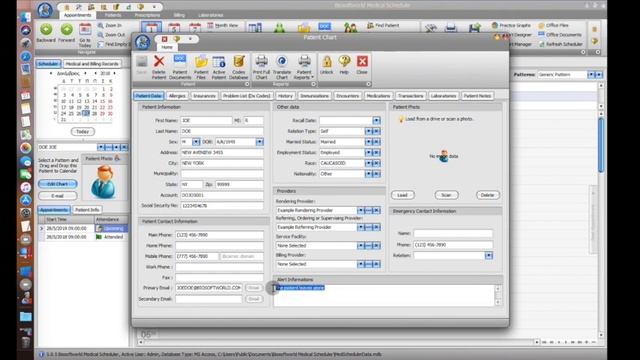Expand the Rendering Provider dropdown
The width and height of the screenshot is (640, 360).
click(360, 210)
